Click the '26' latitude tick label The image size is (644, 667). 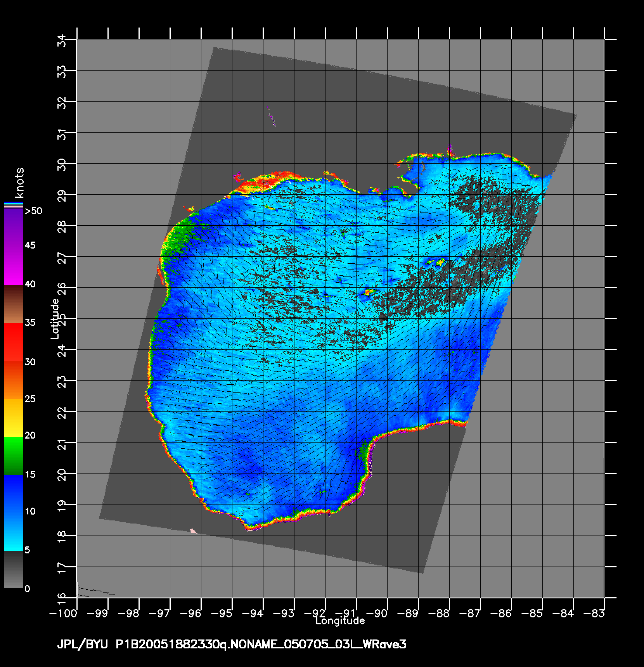(x=62, y=288)
